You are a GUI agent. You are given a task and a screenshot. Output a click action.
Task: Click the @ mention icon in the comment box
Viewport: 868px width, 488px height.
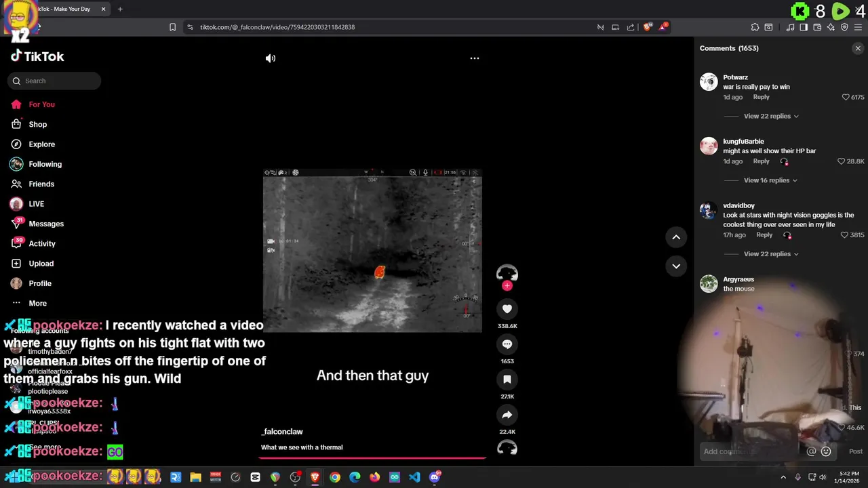[811, 451]
